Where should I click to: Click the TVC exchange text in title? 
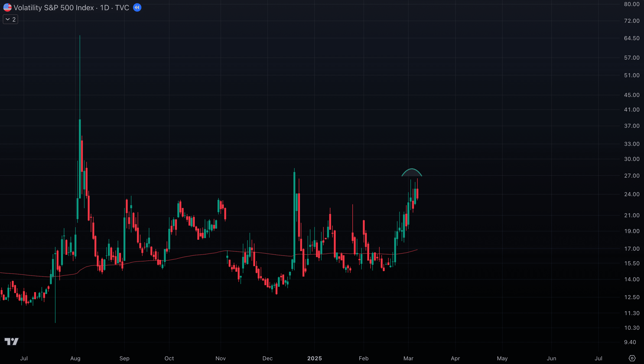pos(122,7)
